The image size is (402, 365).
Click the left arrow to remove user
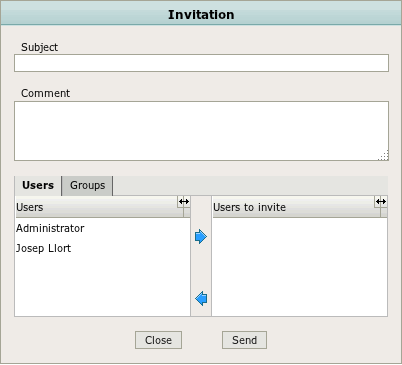(201, 298)
